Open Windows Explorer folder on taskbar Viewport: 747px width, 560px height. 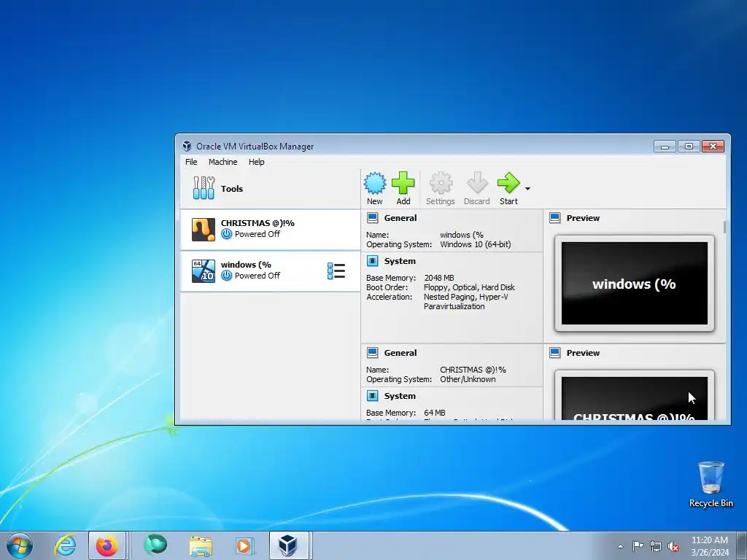(x=201, y=545)
